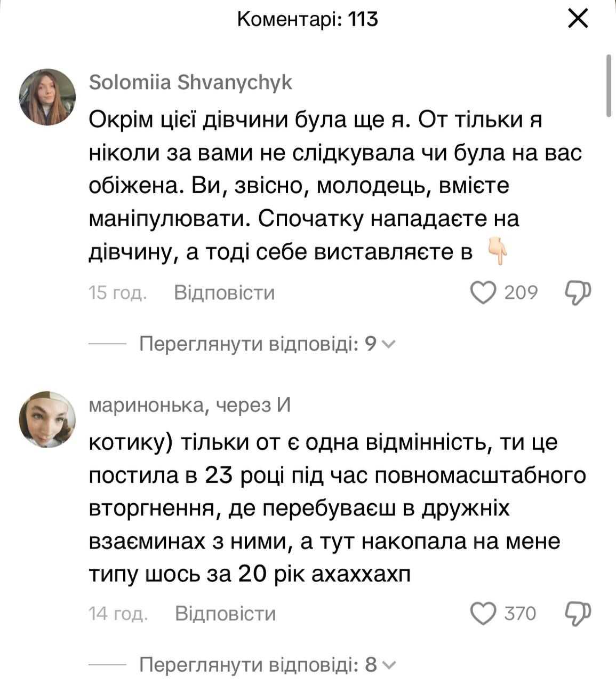Dislike Solomiia Shvanychyk's comment

[578, 293]
